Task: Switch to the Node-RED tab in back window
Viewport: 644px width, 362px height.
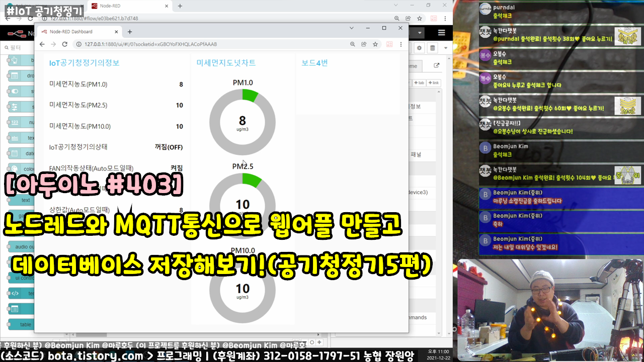Action: (128, 6)
